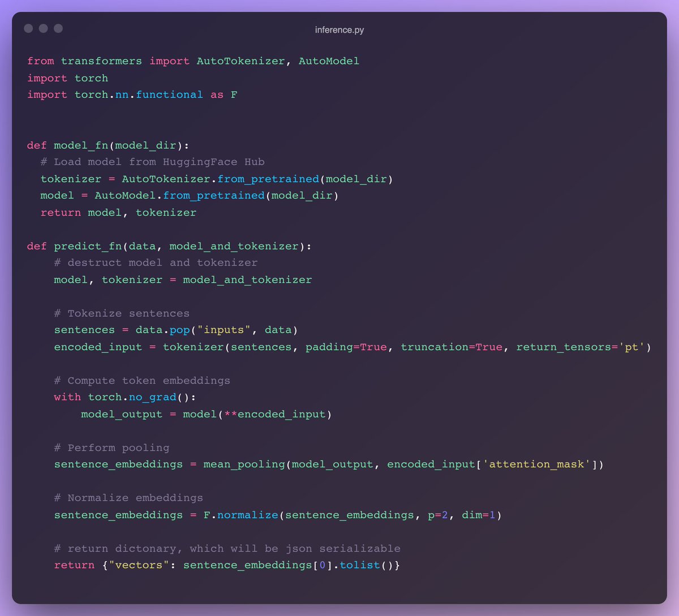
Task: Click comment '# Load model from HuggingFace Hub'
Action: click(152, 162)
